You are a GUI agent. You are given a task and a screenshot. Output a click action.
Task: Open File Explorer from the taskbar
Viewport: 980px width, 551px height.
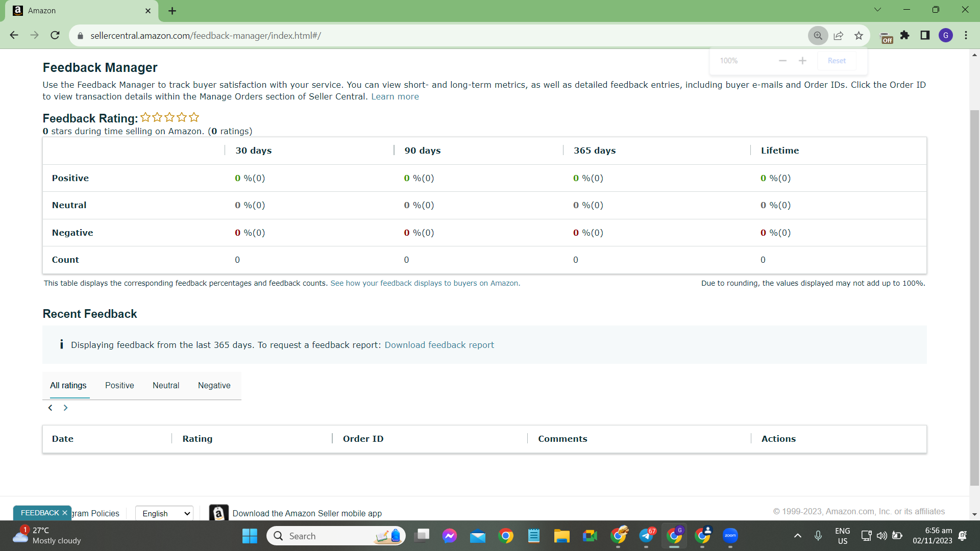click(x=561, y=536)
